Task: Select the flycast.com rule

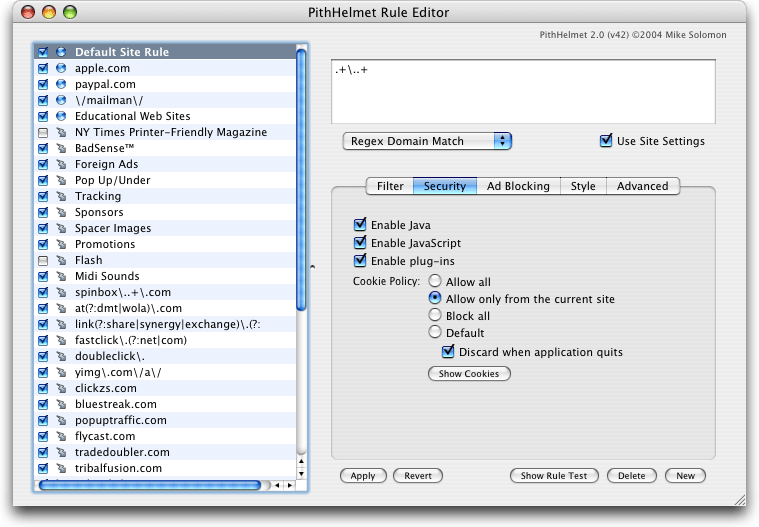Action: tap(165, 436)
